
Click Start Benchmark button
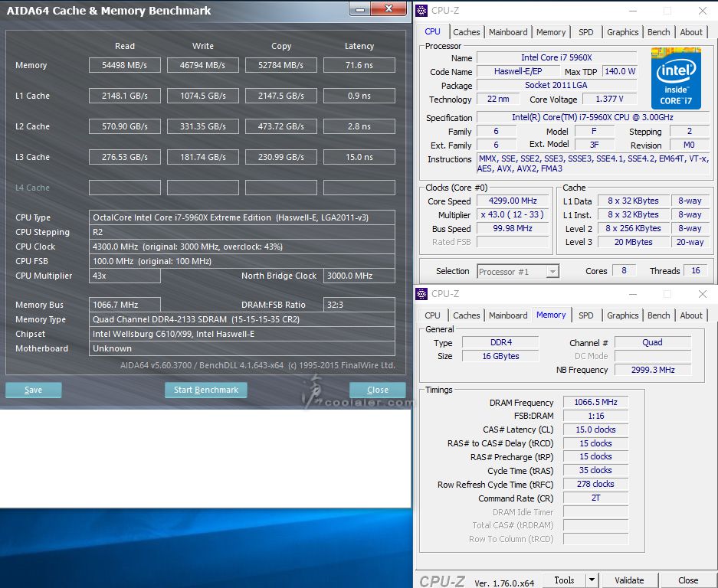pos(206,390)
